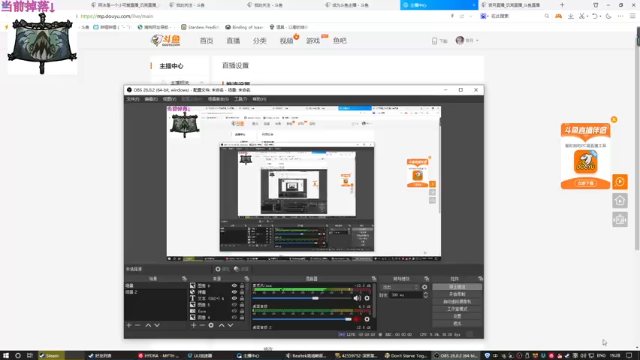
Task: Adjust transition duration stepper arrows
Action: (425, 295)
